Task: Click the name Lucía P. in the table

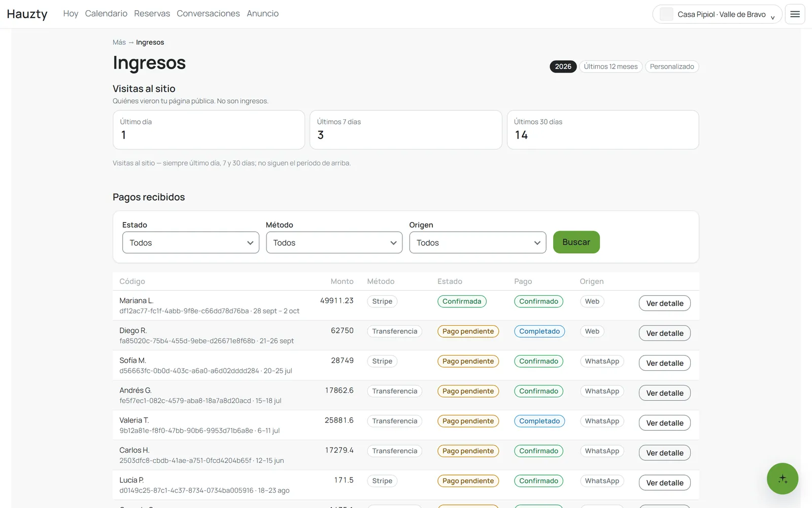Action: [131, 480]
